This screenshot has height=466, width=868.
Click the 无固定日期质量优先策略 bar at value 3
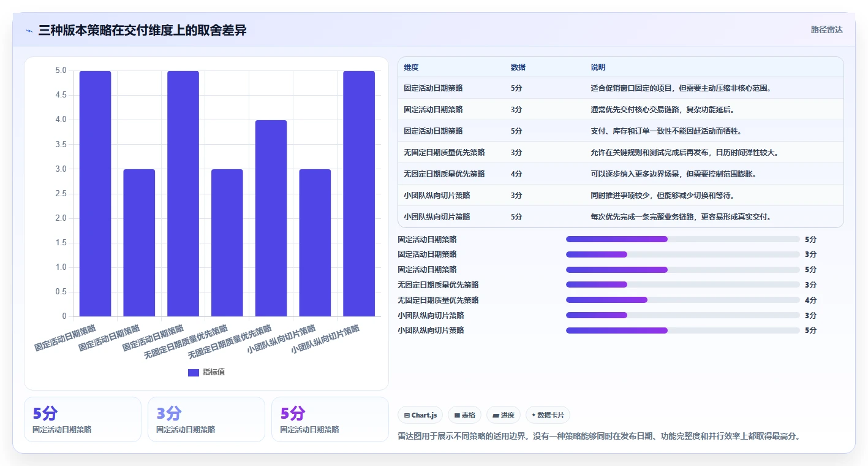227,243
